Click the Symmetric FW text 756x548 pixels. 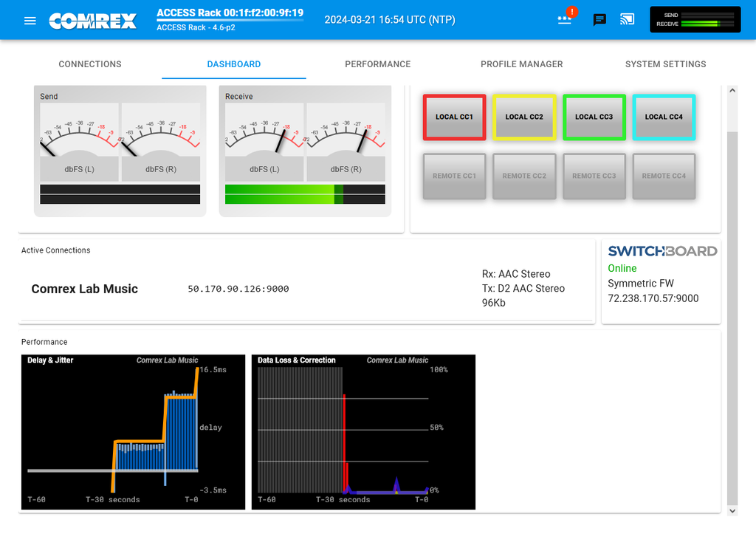pyautogui.click(x=640, y=284)
